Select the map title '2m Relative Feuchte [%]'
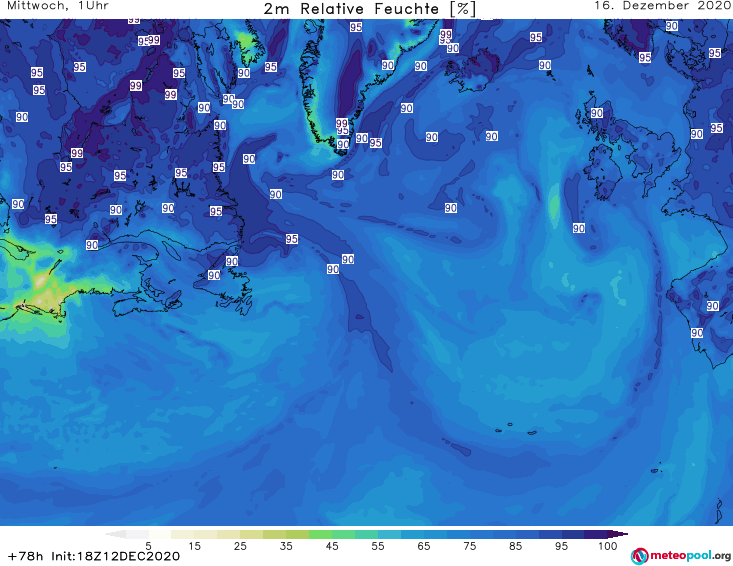Viewport: 733px width, 566px height. [x=369, y=9]
